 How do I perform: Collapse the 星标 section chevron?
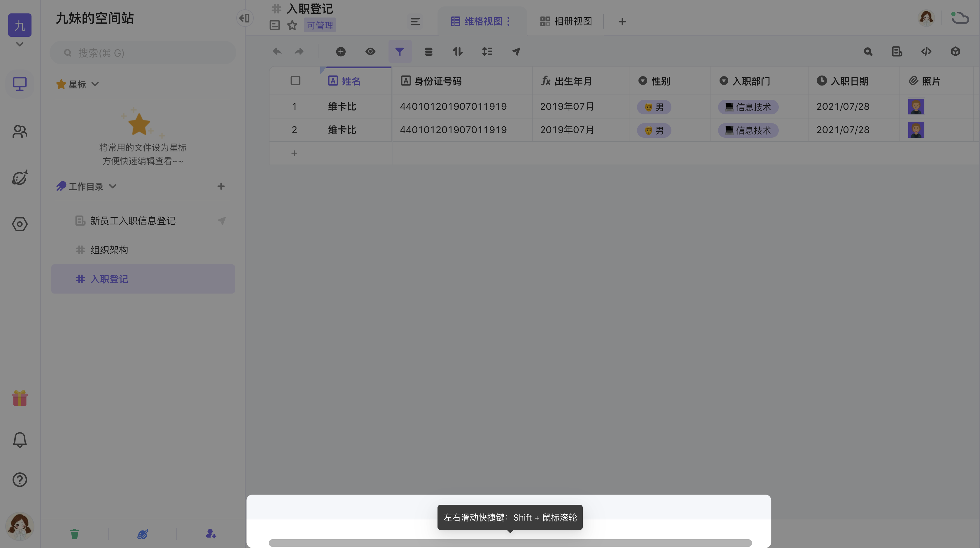pyautogui.click(x=95, y=84)
